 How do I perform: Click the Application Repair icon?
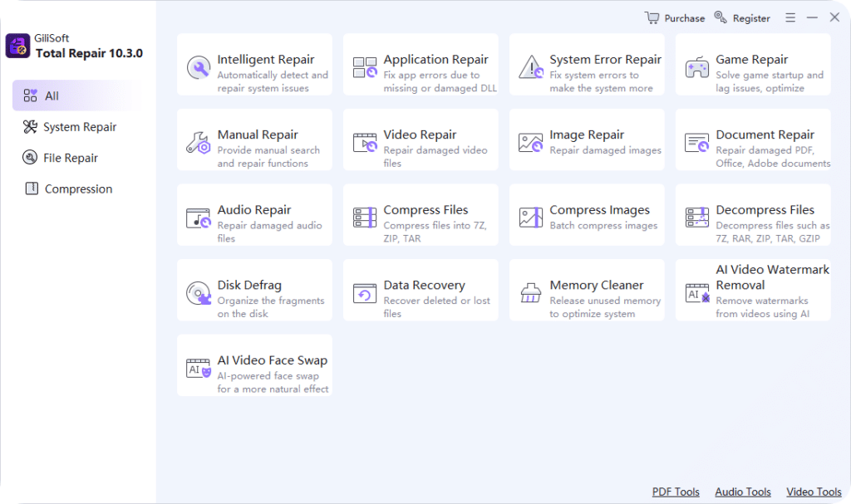[365, 68]
